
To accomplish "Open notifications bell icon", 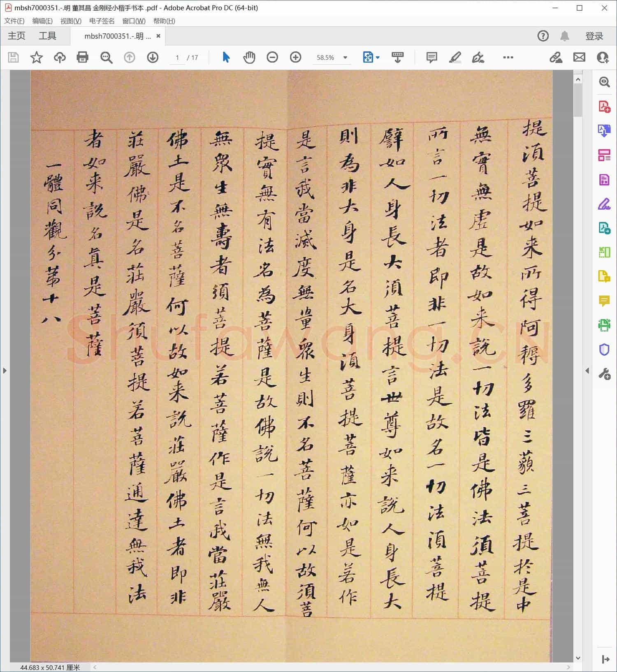I will (x=565, y=36).
